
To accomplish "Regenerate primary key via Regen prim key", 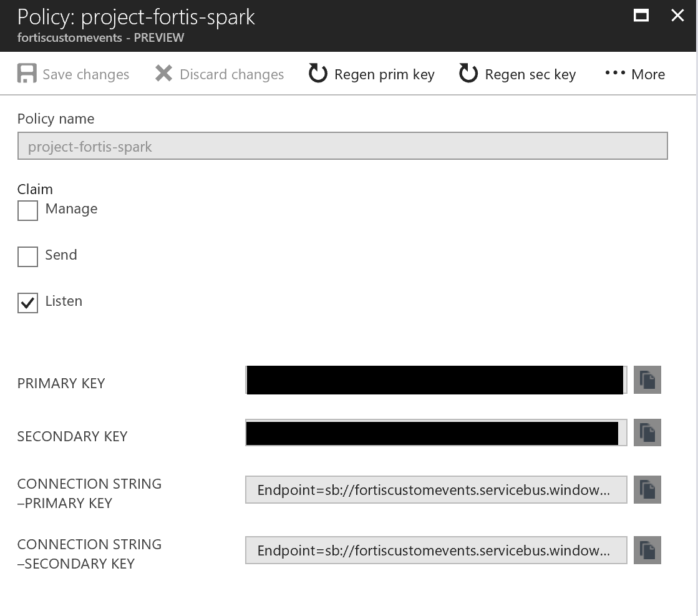I will click(x=371, y=74).
